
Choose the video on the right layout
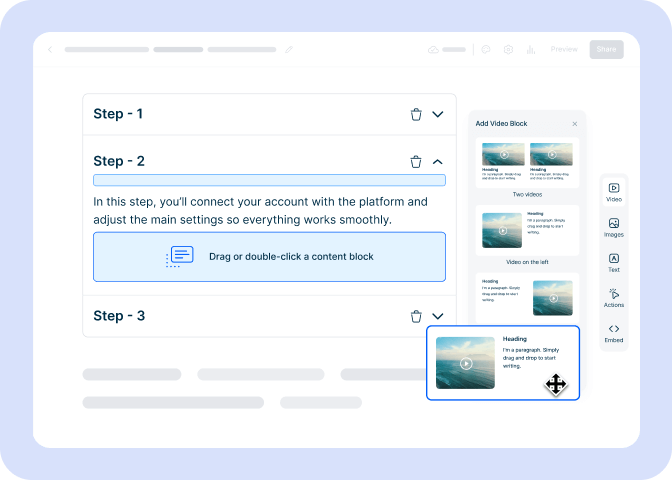(527, 298)
